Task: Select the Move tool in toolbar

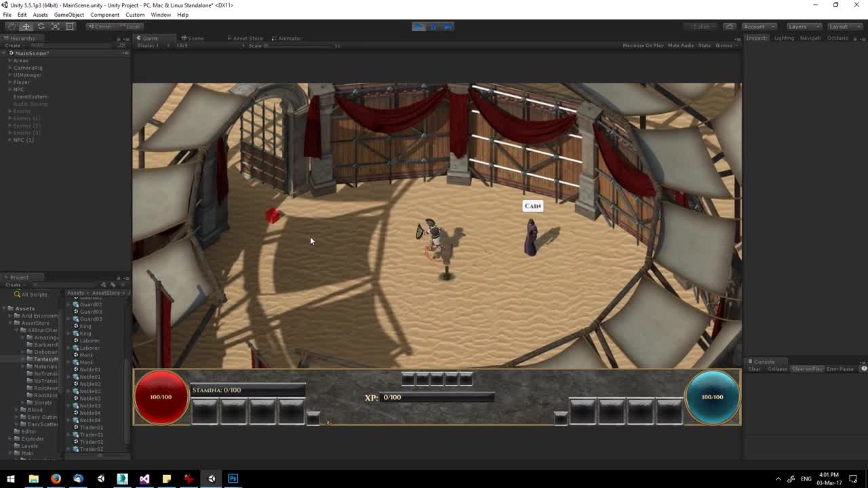Action: tap(26, 26)
